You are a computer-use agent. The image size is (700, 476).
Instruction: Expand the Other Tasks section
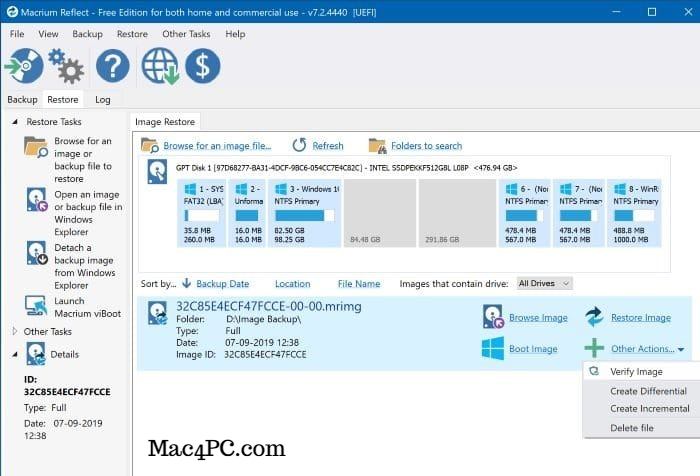(x=15, y=331)
